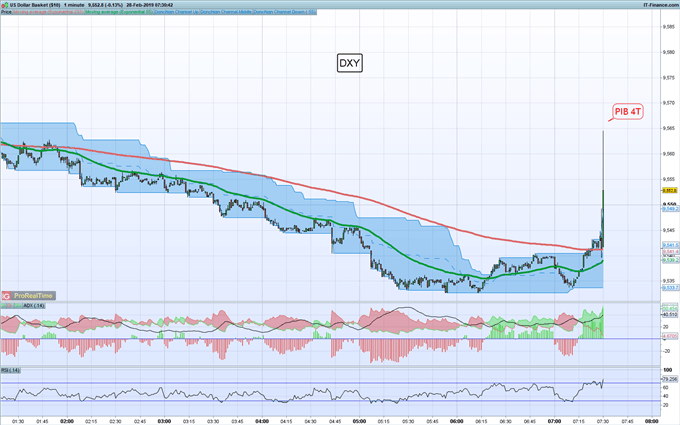
Task: Click the 03:00 time axis label
Action: [x=164, y=421]
